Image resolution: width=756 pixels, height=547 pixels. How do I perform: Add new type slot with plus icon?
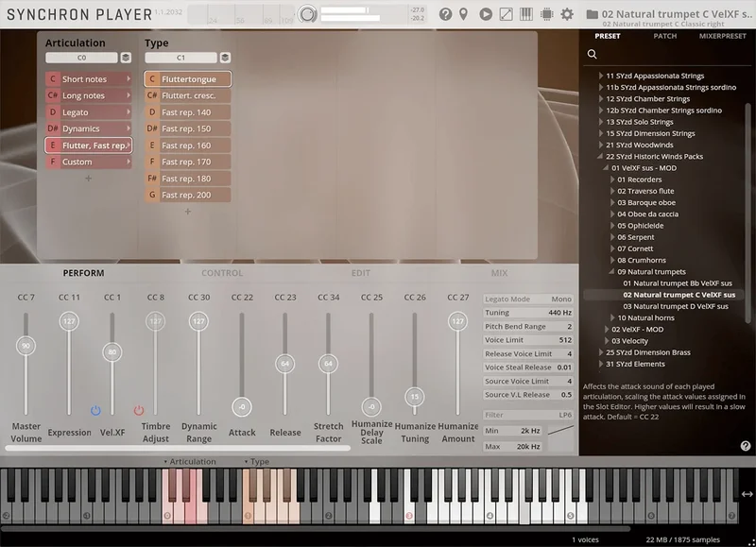(x=187, y=212)
